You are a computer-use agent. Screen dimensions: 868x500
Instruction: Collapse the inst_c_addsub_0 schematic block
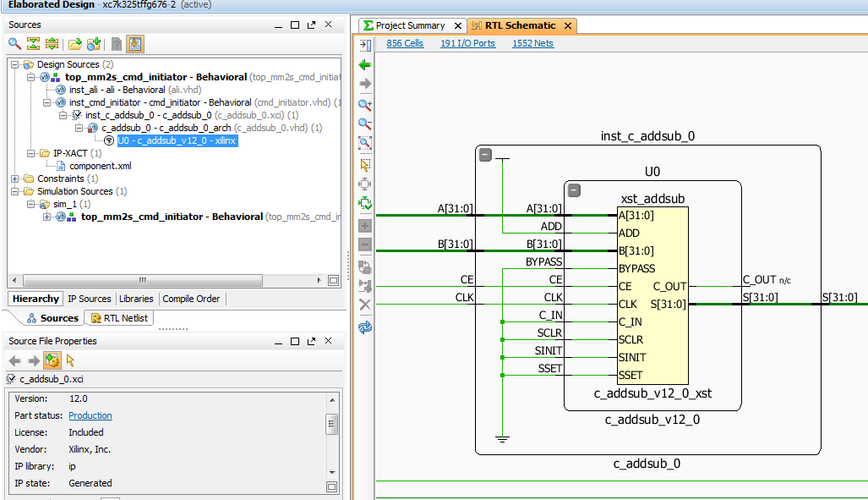pos(485,155)
